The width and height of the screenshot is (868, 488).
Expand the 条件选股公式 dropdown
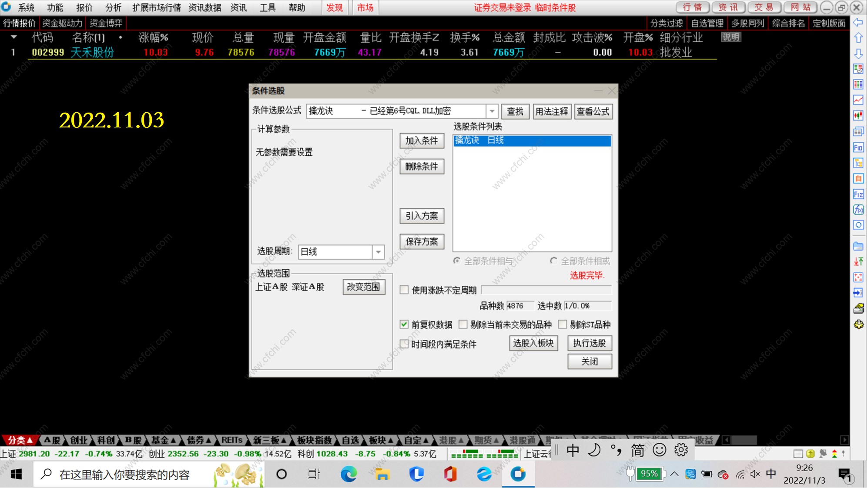(492, 111)
